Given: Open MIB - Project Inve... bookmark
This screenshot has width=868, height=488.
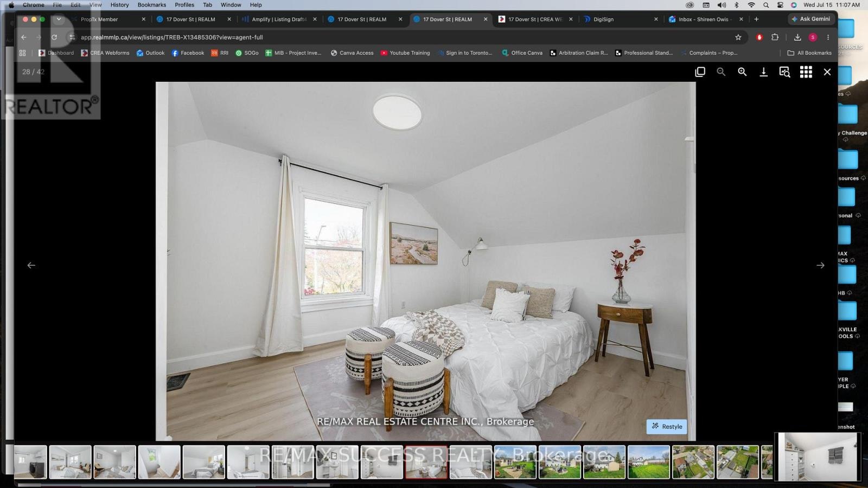Looking at the screenshot, I should pyautogui.click(x=293, y=53).
